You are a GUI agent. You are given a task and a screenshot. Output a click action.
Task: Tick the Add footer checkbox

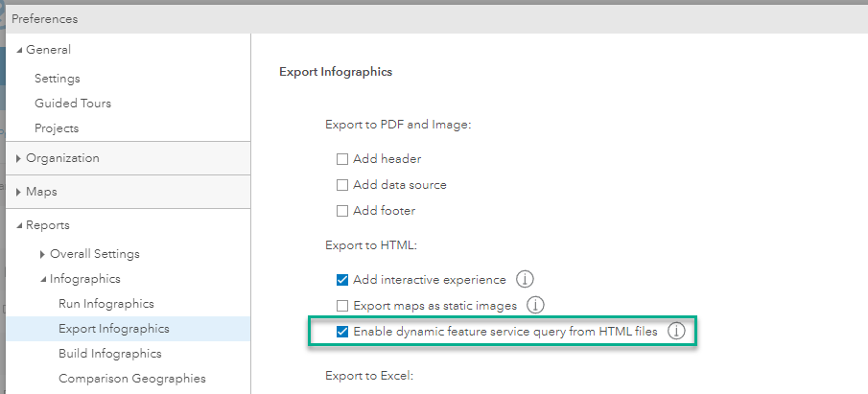342,210
